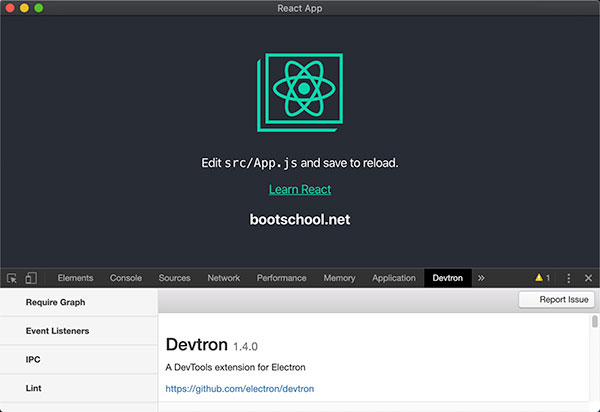Select IPC in the Devtron sidebar

pos(79,360)
